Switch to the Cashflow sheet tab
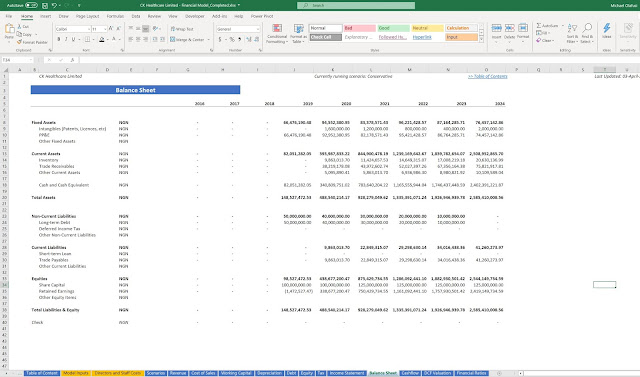 [410, 373]
